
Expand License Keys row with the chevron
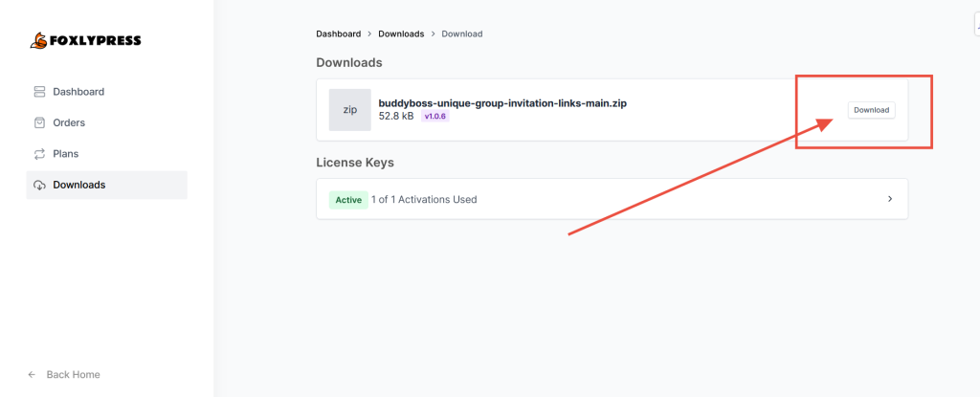pyautogui.click(x=890, y=199)
